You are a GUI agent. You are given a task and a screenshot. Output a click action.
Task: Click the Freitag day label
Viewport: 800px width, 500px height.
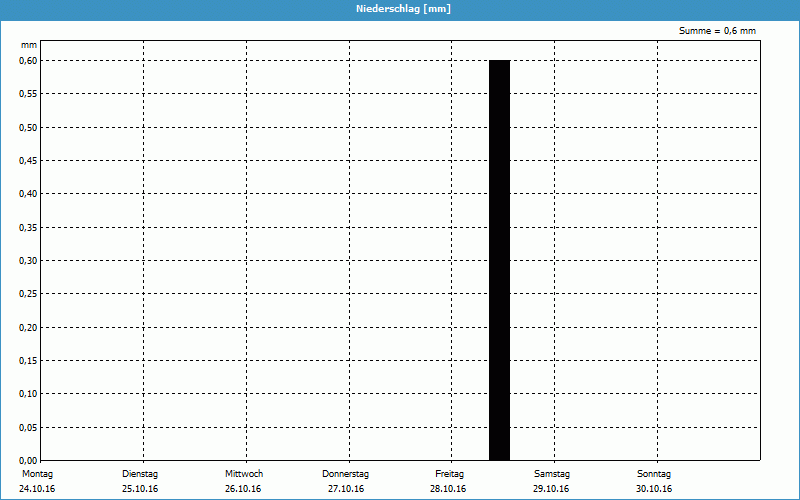449,474
